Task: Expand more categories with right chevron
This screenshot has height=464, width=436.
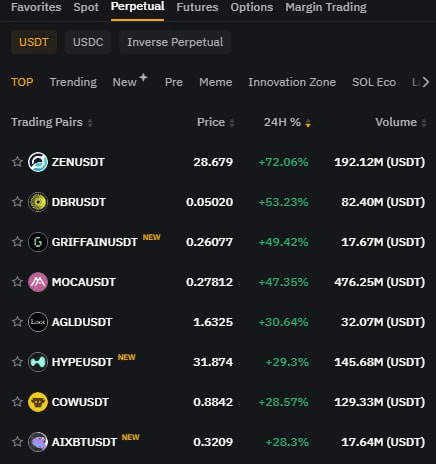Action: 425,82
